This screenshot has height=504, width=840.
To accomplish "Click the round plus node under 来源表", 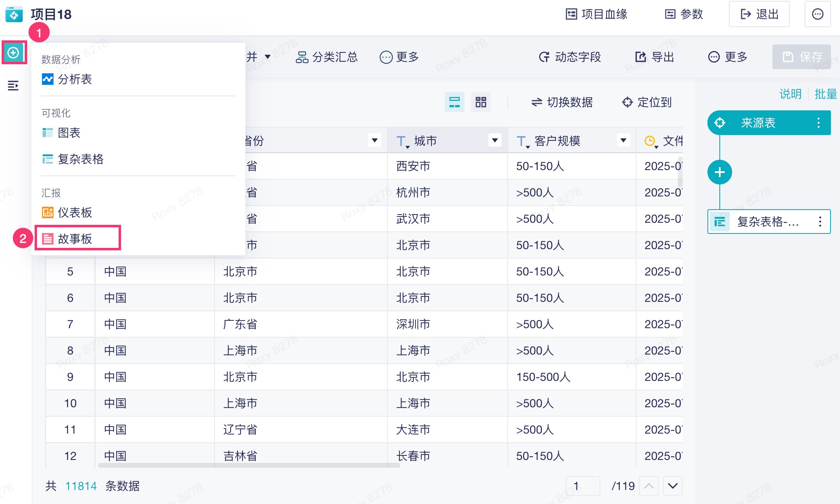I will (x=719, y=172).
